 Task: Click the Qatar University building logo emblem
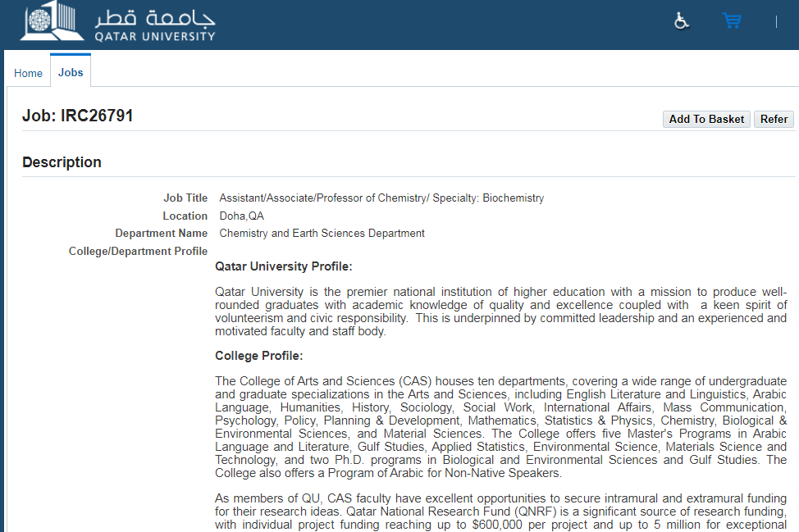pyautogui.click(x=51, y=22)
